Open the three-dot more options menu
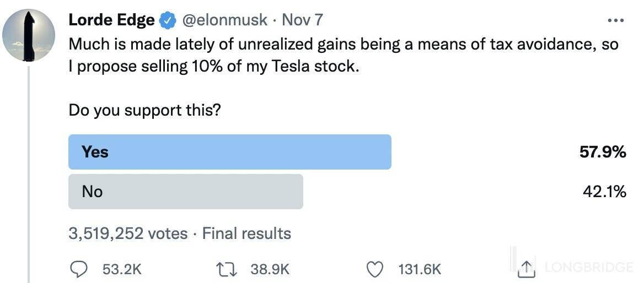This screenshot has width=644, height=283. pyautogui.click(x=615, y=21)
